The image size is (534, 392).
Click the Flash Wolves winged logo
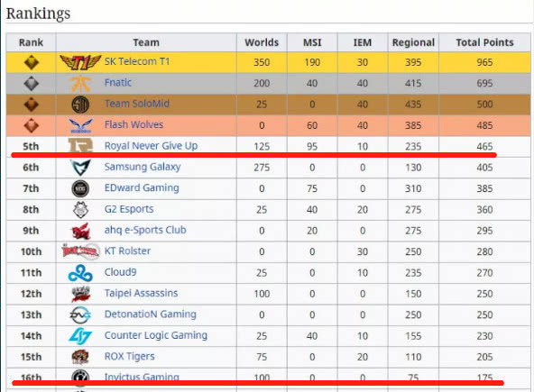click(x=80, y=125)
